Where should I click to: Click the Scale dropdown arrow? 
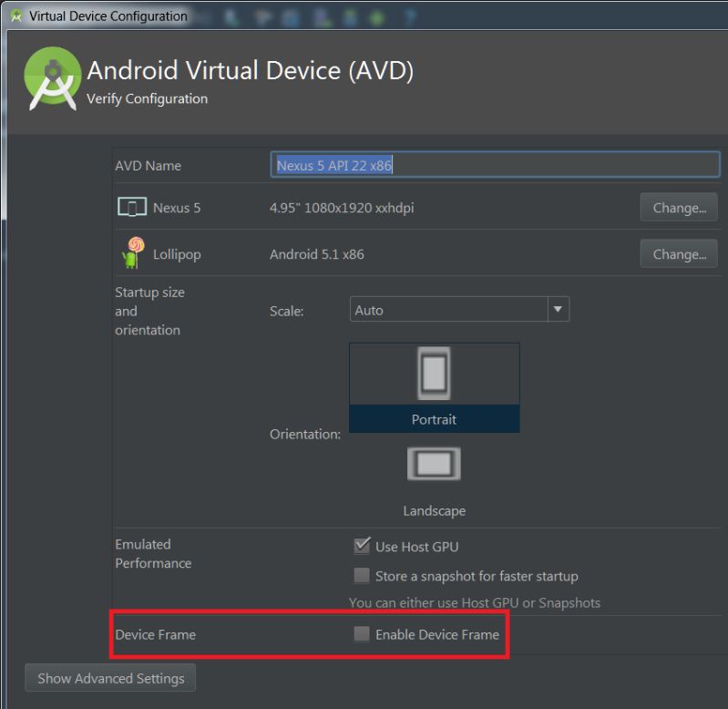(x=558, y=310)
